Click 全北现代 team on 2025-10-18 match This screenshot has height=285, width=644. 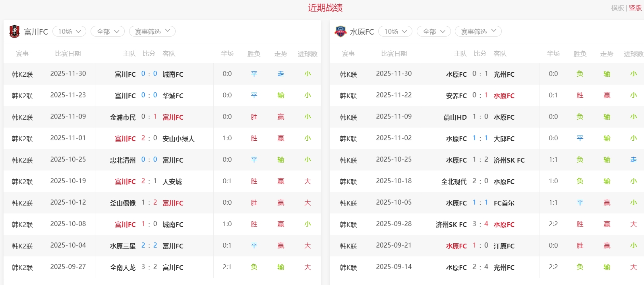[x=454, y=182]
